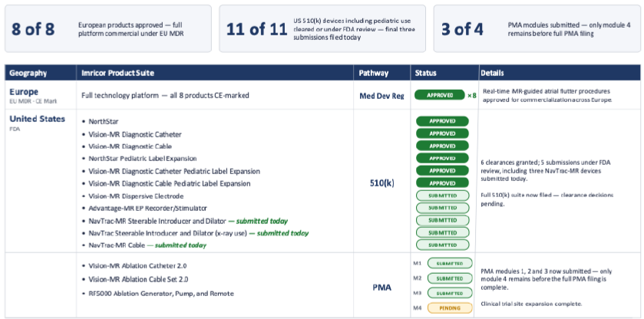Click the NorthStar product row
Viewport: 644px width, 319px height.
click(x=104, y=121)
